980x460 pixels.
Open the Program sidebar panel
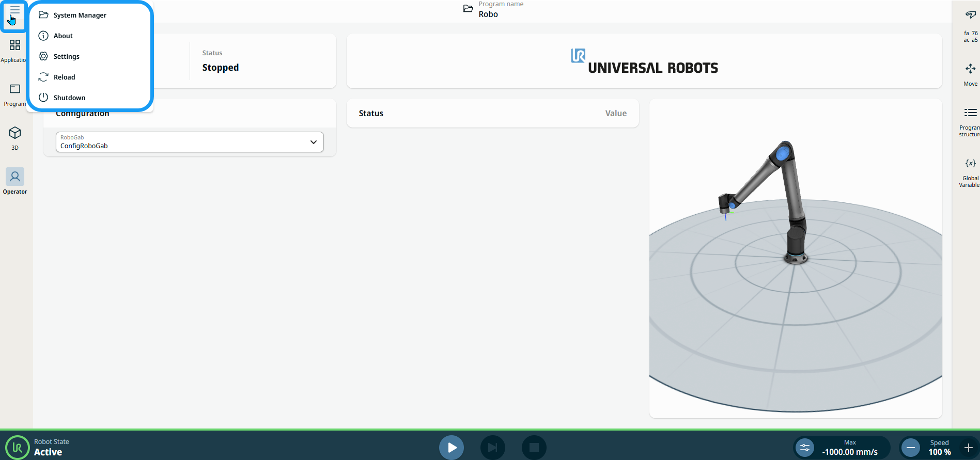[x=14, y=94]
